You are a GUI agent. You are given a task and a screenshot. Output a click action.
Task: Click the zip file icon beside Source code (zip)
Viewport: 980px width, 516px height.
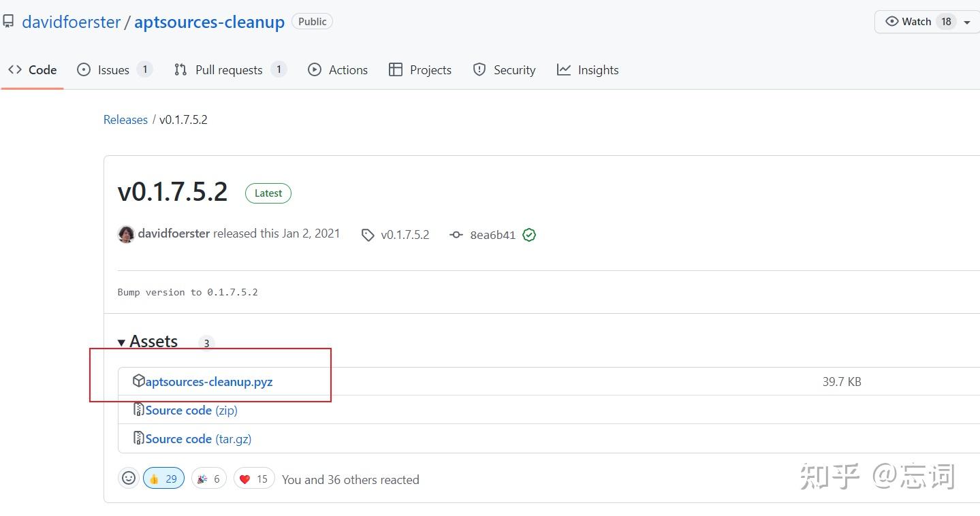click(138, 410)
